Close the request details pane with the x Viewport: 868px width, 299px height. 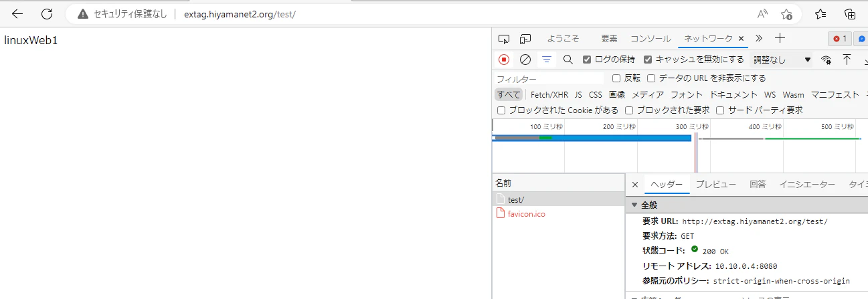click(635, 185)
